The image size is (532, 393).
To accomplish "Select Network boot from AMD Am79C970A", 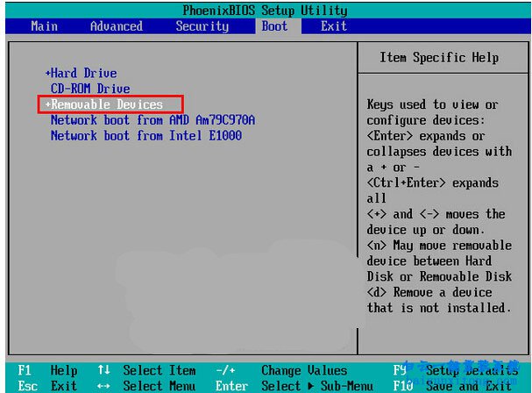I will click(153, 120).
